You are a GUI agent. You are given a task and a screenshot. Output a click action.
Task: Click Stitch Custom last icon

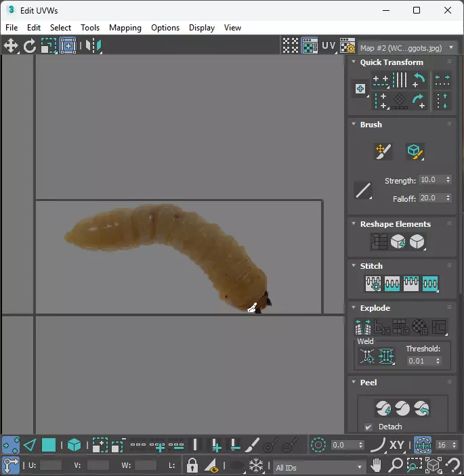tap(430, 284)
